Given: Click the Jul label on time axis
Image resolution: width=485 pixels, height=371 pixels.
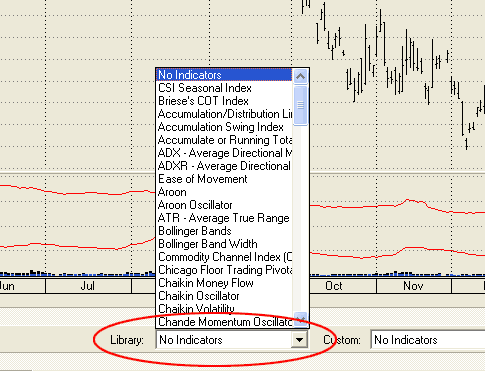Looking at the screenshot, I should 88,286.
